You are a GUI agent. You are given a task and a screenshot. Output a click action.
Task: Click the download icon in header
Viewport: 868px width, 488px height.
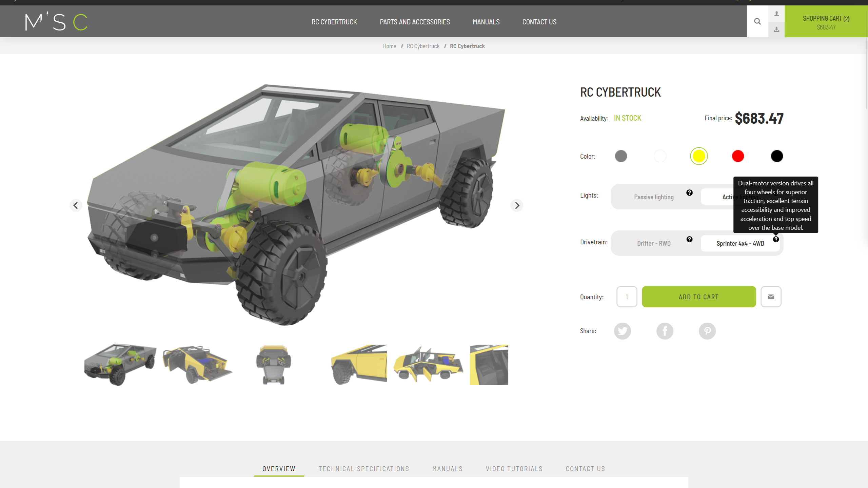coord(776,29)
